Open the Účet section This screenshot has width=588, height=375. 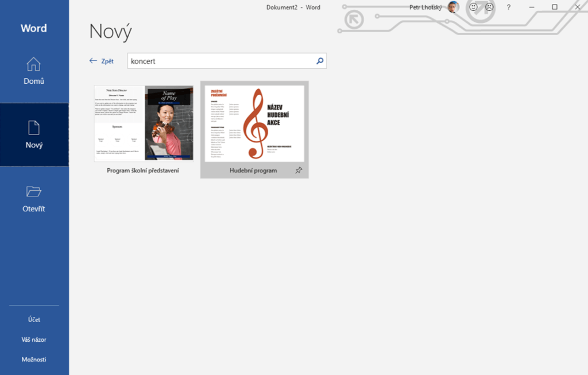click(34, 319)
